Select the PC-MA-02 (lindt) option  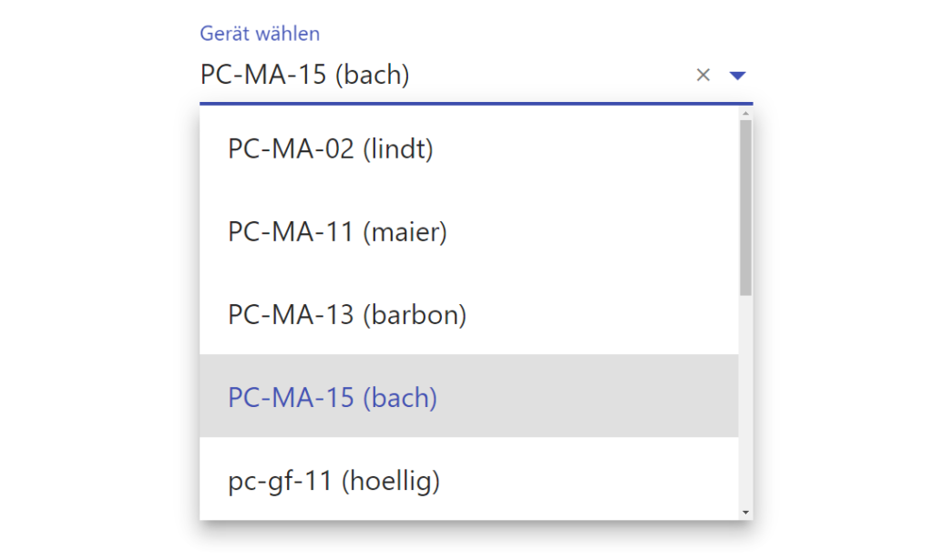pos(331,149)
